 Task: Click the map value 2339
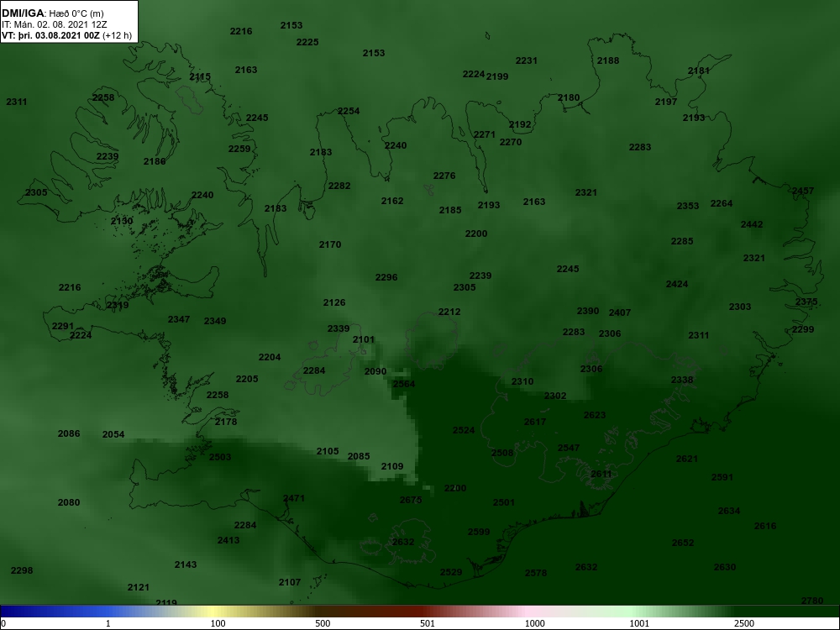(339, 329)
